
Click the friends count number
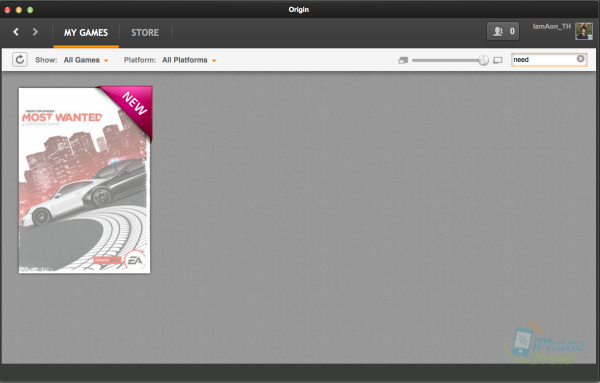tap(512, 31)
